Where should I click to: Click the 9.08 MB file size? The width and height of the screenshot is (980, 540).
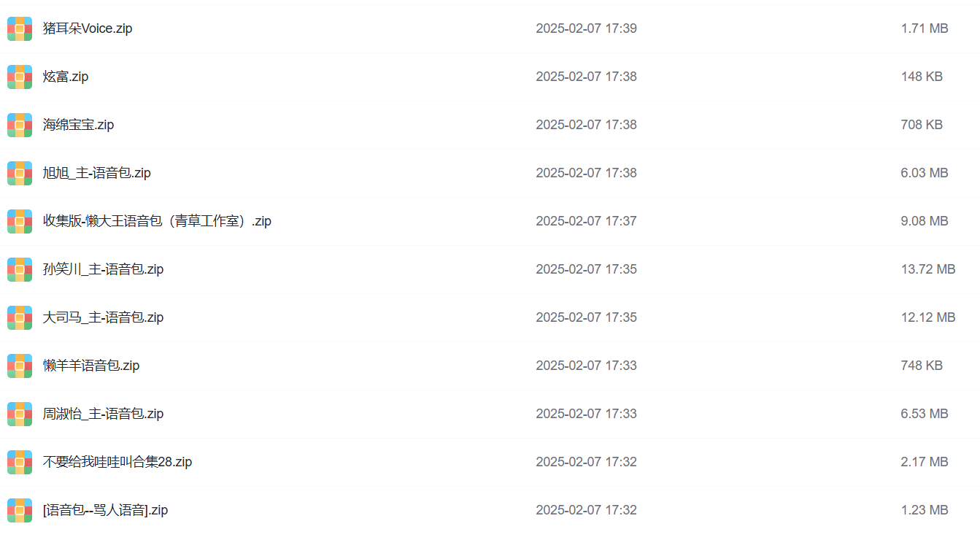(x=925, y=221)
